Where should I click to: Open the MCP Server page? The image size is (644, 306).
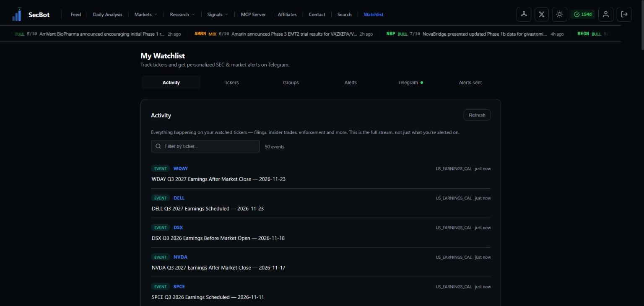coord(253,14)
